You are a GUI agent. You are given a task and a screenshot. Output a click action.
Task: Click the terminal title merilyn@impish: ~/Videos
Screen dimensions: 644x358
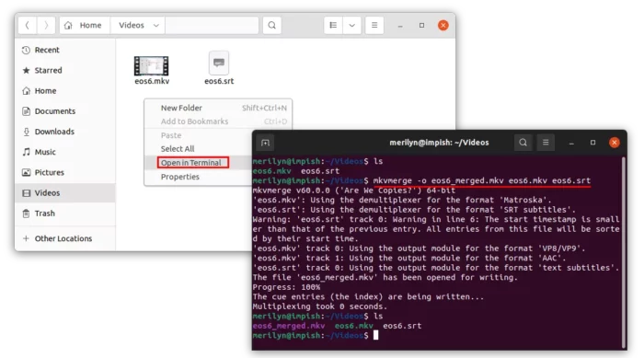[x=439, y=143]
